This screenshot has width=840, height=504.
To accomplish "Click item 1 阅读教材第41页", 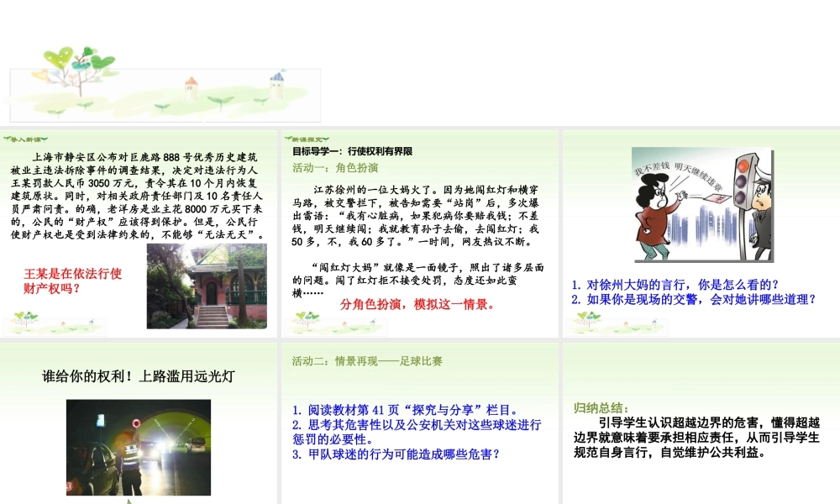I will 405,410.
